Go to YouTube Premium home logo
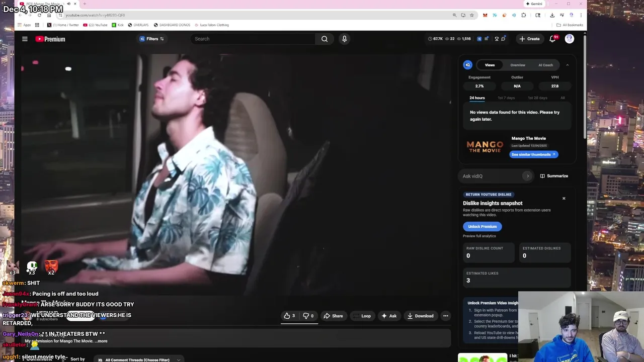 [x=50, y=39]
